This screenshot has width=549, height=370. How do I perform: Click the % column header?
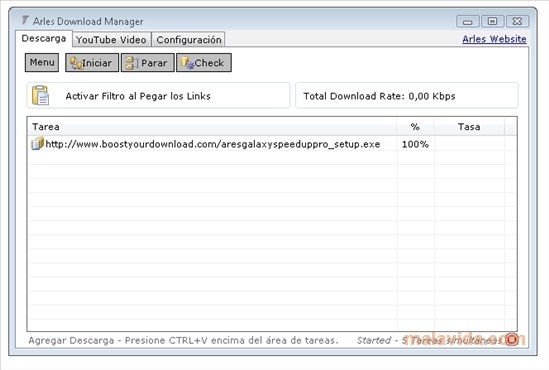pyautogui.click(x=415, y=127)
